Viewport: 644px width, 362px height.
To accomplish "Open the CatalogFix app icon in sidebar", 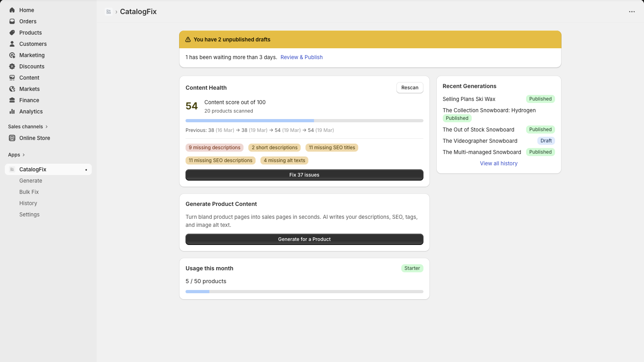I will [12, 169].
